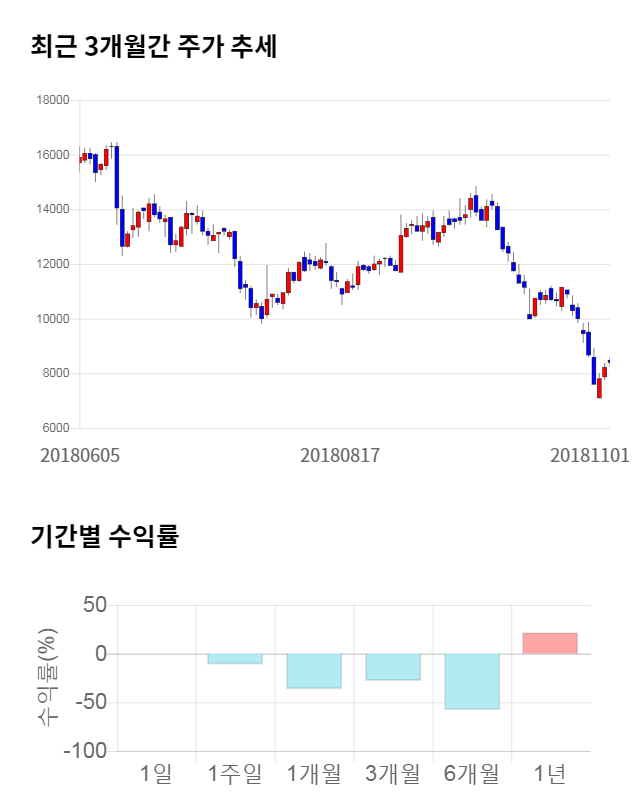The height and width of the screenshot is (810, 640).
Task: Click the 수익률(%) axis title
Action: 46,677
